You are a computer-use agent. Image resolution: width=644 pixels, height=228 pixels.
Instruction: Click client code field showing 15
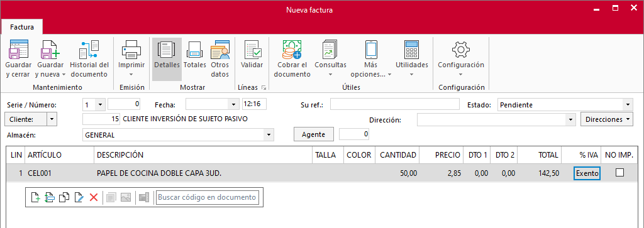tap(102, 119)
